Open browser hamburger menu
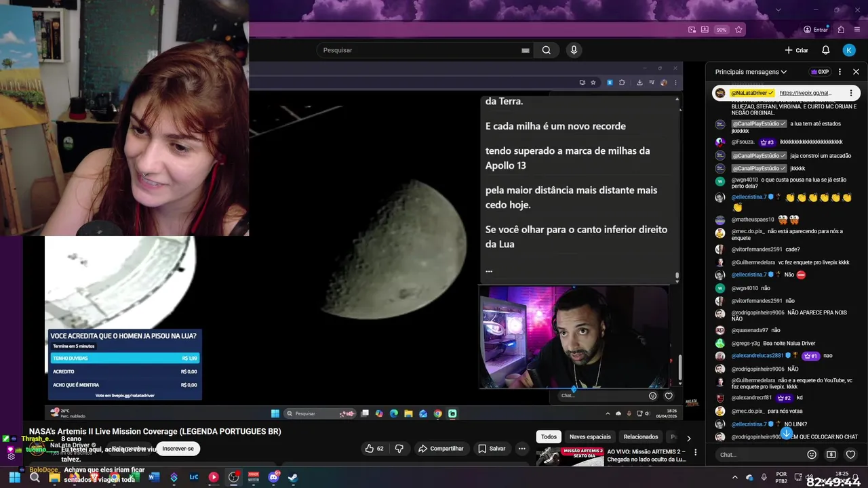868x488 pixels. [856, 30]
